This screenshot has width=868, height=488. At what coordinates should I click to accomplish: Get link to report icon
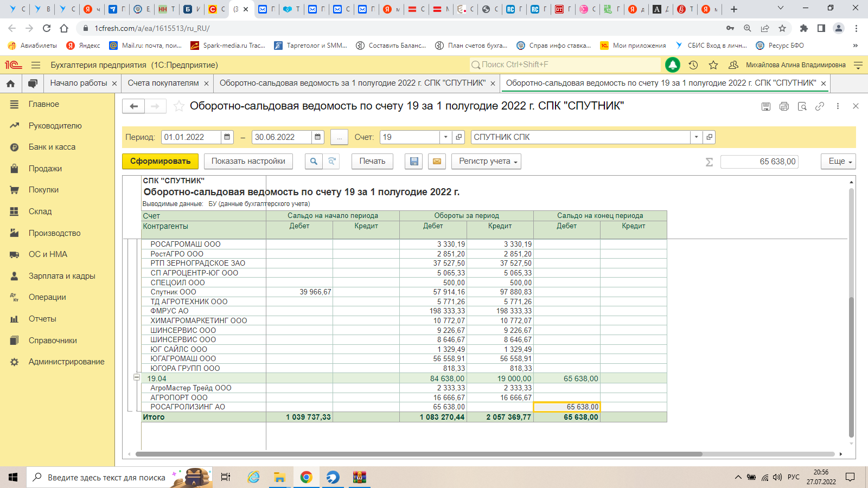click(820, 106)
